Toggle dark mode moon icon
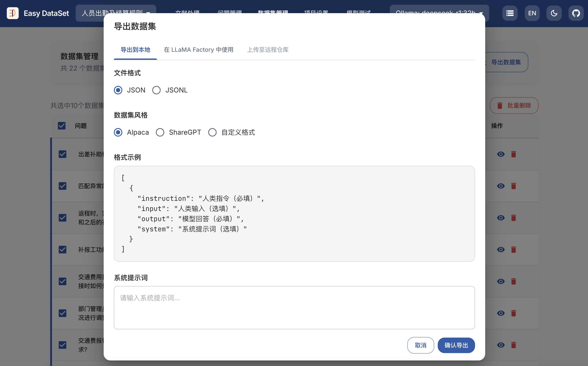Image resolution: width=588 pixels, height=366 pixels. pyautogui.click(x=554, y=13)
